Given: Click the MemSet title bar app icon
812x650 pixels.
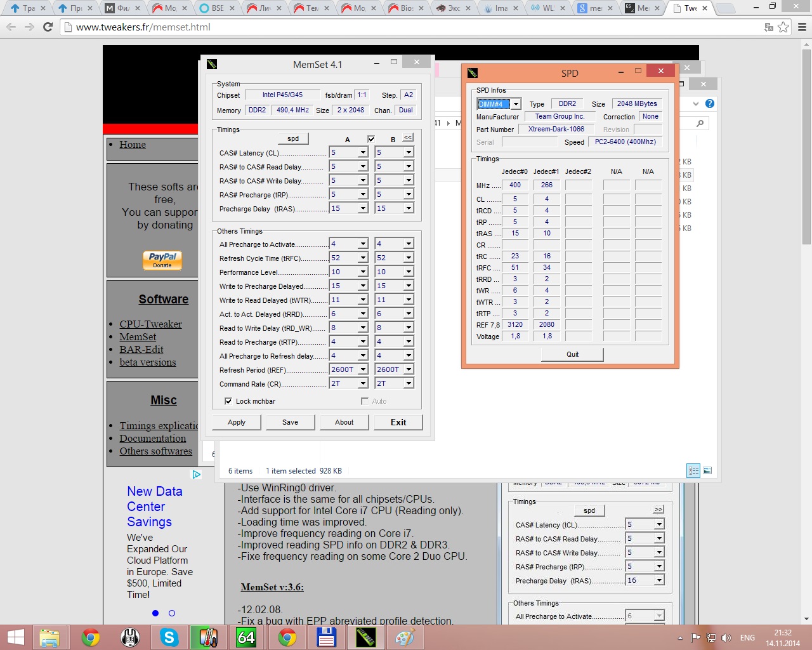Looking at the screenshot, I should [212, 64].
